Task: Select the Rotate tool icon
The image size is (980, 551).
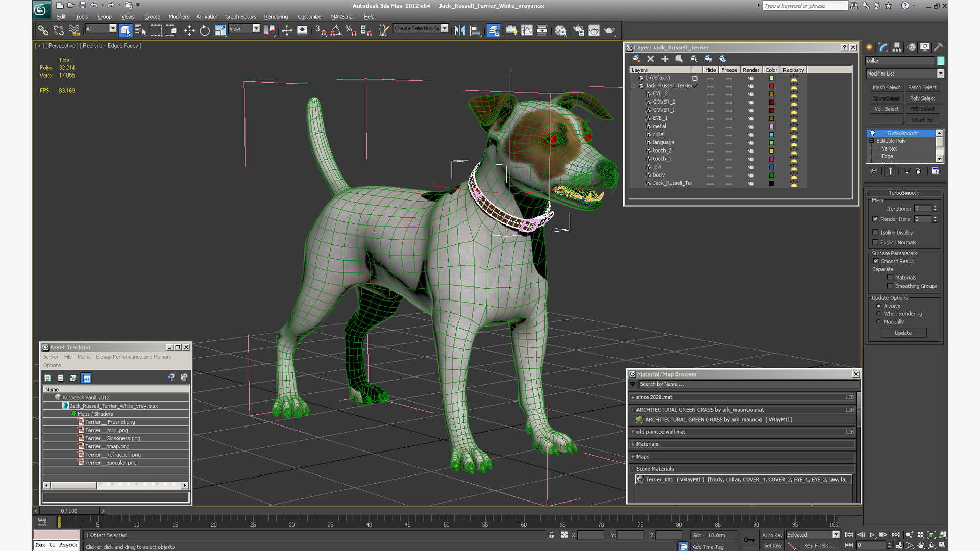Action: tap(205, 31)
